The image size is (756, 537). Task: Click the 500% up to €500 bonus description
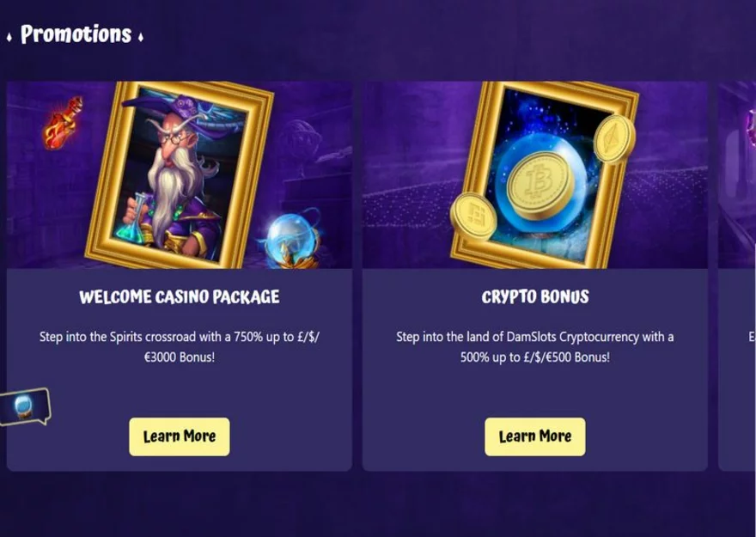point(535,346)
